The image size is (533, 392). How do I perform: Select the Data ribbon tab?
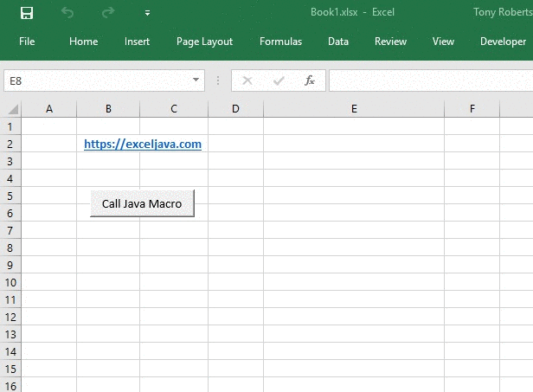coord(338,42)
